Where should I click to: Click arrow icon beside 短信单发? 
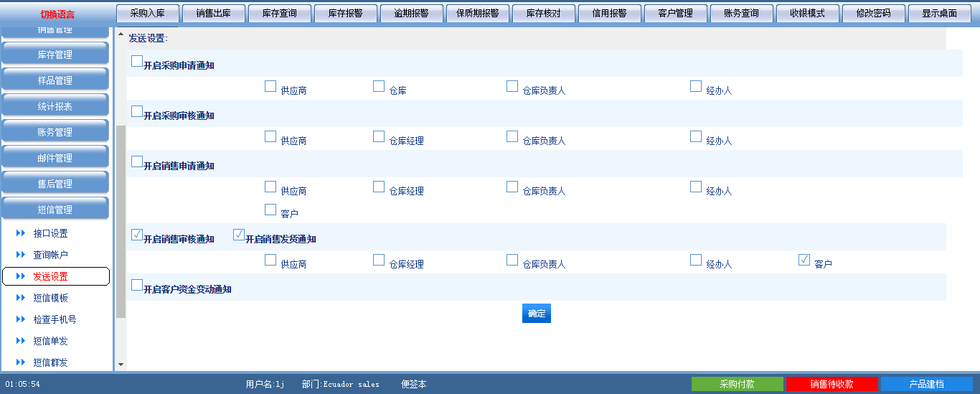click(20, 341)
